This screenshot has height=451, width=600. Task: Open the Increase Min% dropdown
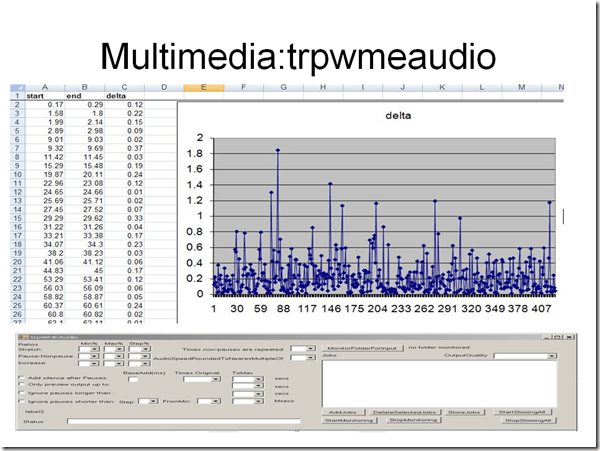tap(95, 363)
